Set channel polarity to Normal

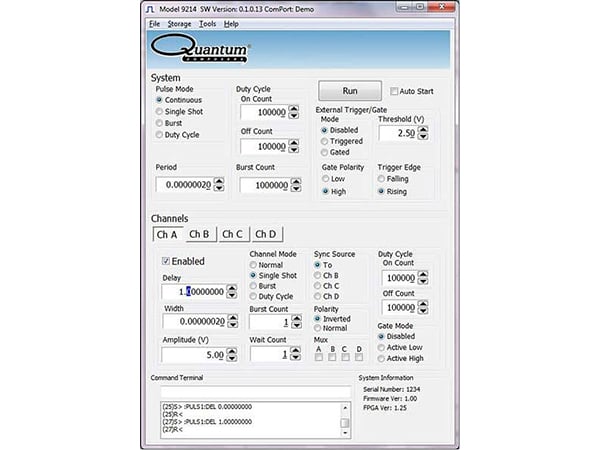point(317,328)
